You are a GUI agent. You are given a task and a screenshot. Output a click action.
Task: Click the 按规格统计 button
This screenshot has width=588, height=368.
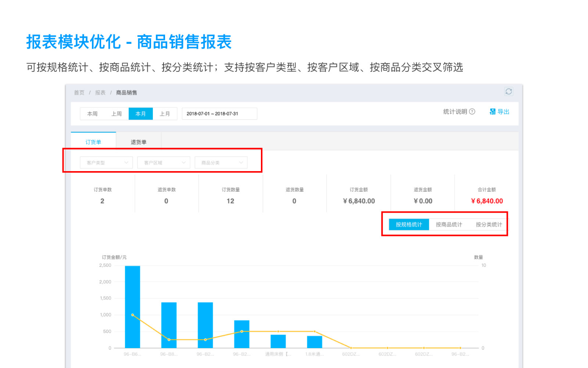click(x=409, y=224)
